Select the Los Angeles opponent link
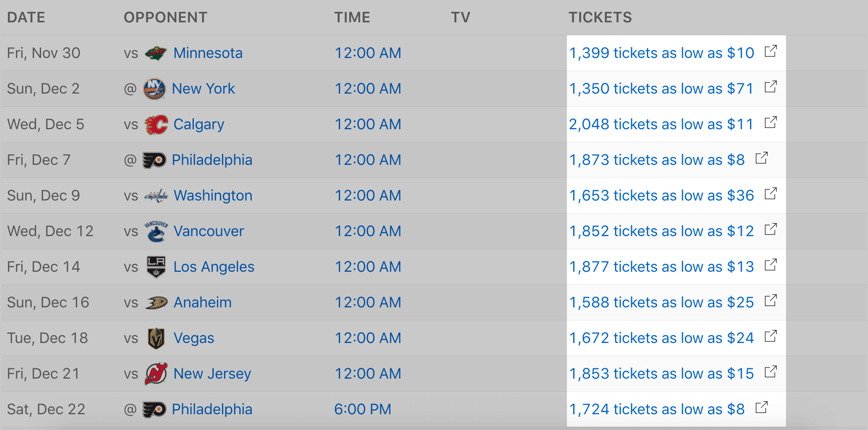This screenshot has width=868, height=430. click(214, 267)
